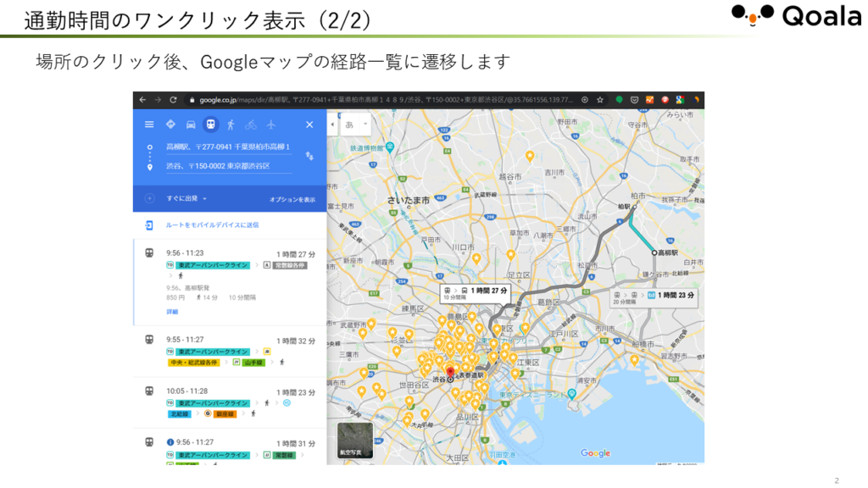Screen dimensions: 868x488
Task: Bookmark this page with star icon
Action: pyautogui.click(x=599, y=99)
